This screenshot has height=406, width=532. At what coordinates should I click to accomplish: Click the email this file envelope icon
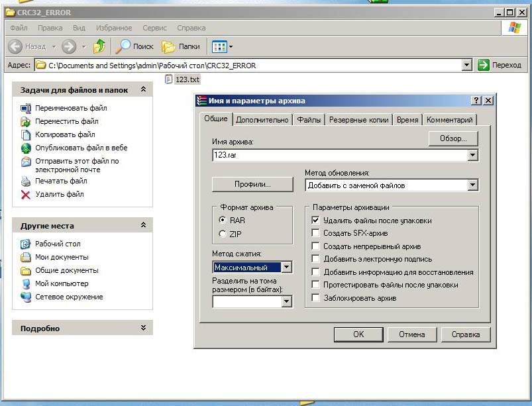[26, 162]
